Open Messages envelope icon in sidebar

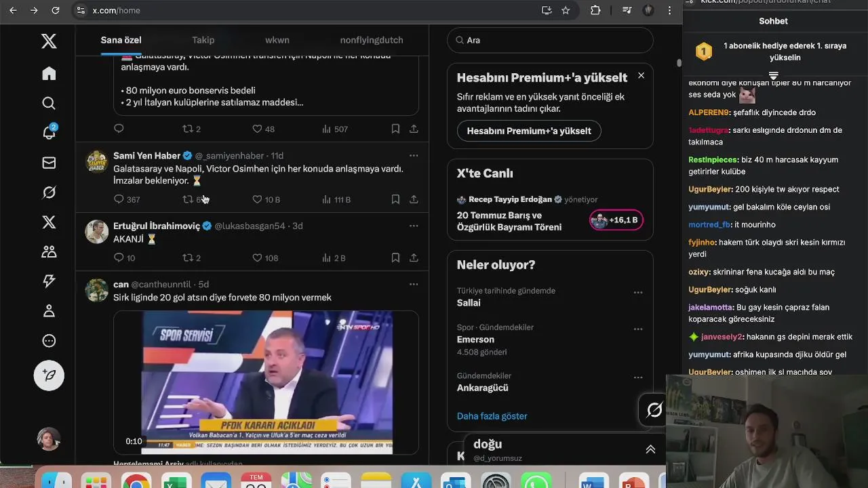(x=49, y=163)
